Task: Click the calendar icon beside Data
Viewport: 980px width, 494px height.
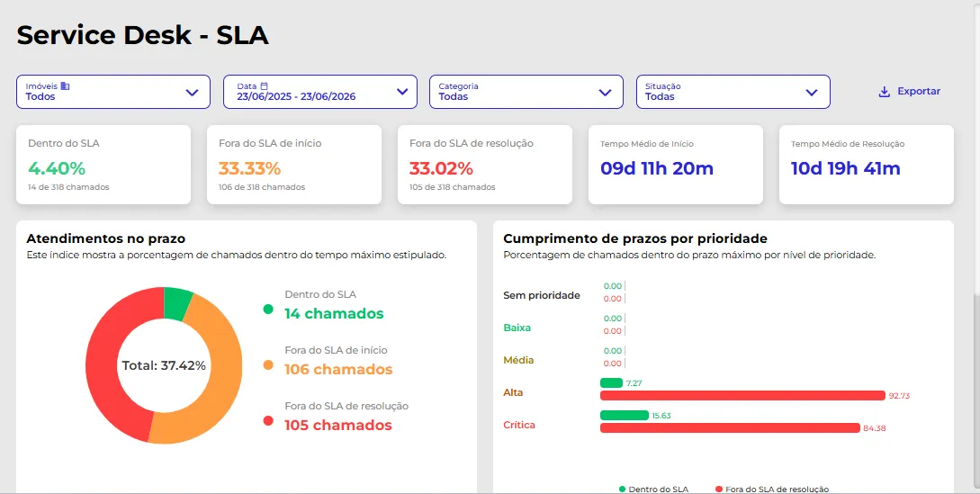Action: [264, 86]
